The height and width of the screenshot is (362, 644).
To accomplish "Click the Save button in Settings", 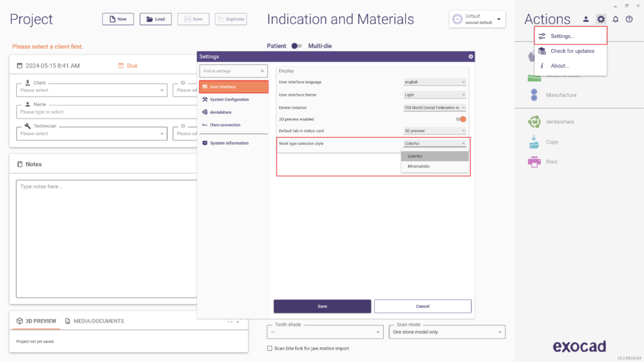I will pos(323,306).
